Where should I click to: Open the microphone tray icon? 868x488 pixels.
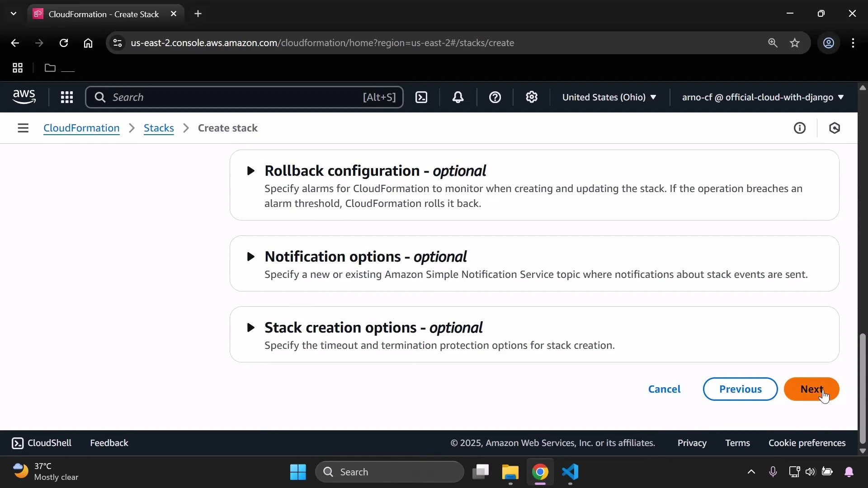(x=773, y=472)
